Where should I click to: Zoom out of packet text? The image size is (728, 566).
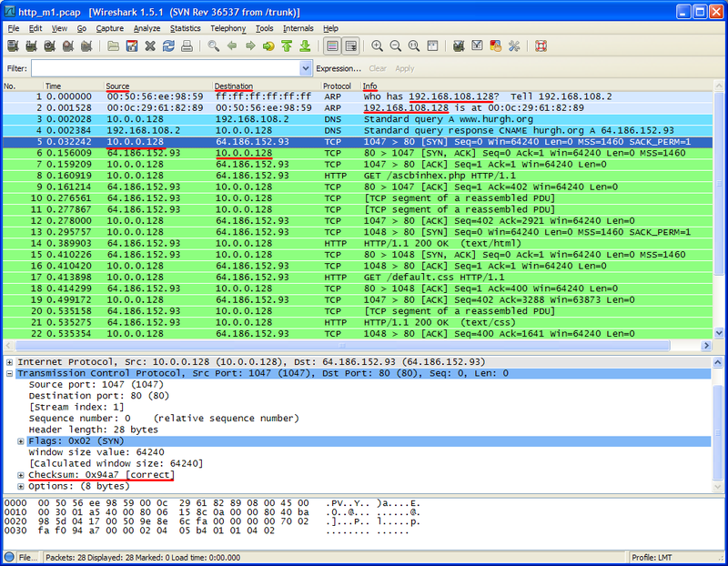click(x=396, y=46)
